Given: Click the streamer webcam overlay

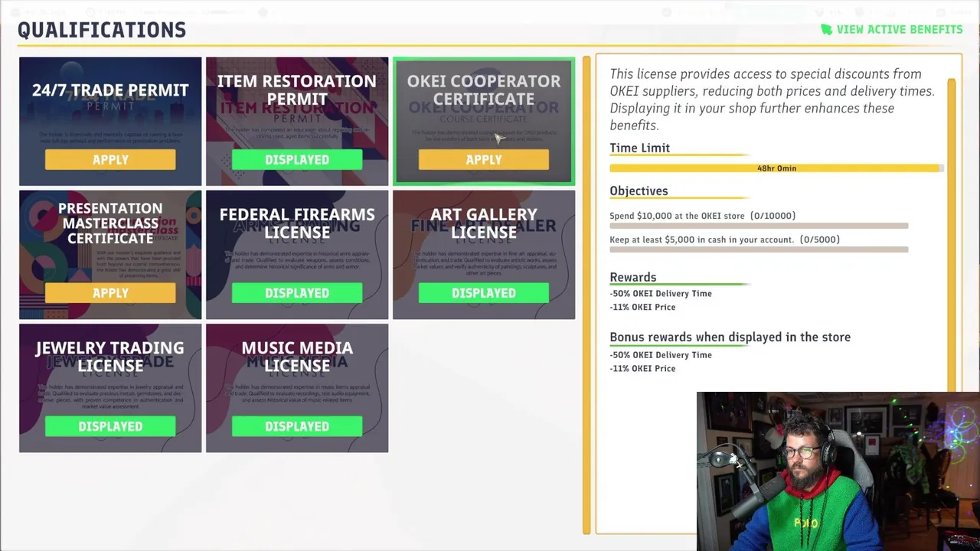Looking at the screenshot, I should [838, 471].
